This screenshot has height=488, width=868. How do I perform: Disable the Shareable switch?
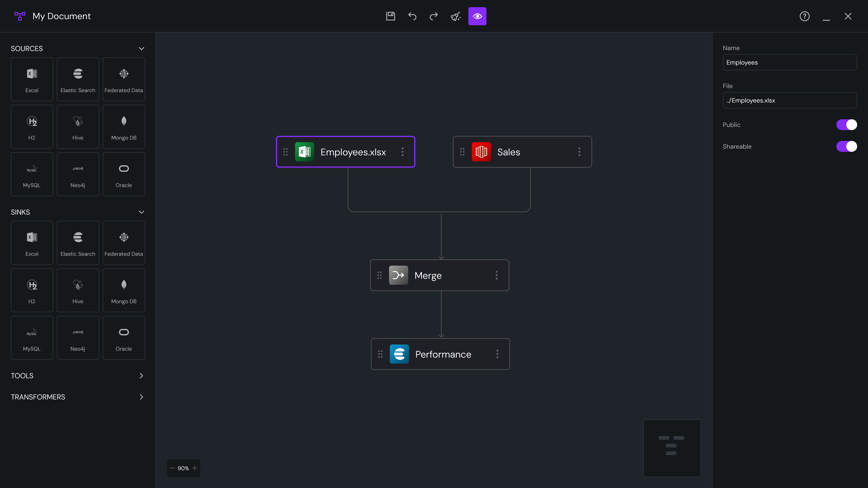[846, 146]
